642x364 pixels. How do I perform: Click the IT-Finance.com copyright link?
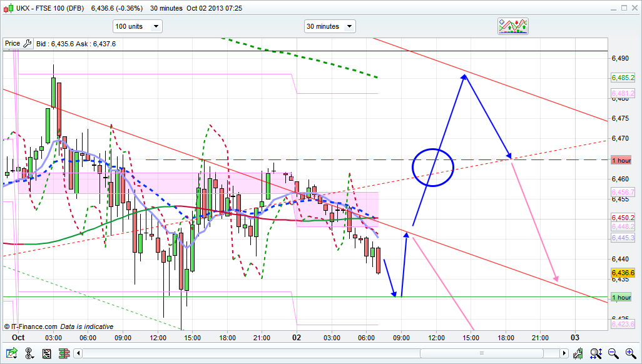(x=31, y=326)
